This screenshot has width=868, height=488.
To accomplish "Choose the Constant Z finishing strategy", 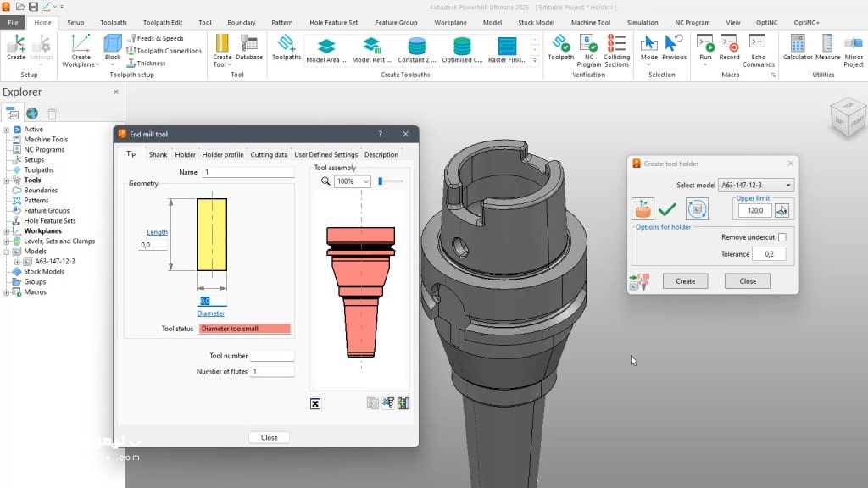I will click(x=417, y=50).
